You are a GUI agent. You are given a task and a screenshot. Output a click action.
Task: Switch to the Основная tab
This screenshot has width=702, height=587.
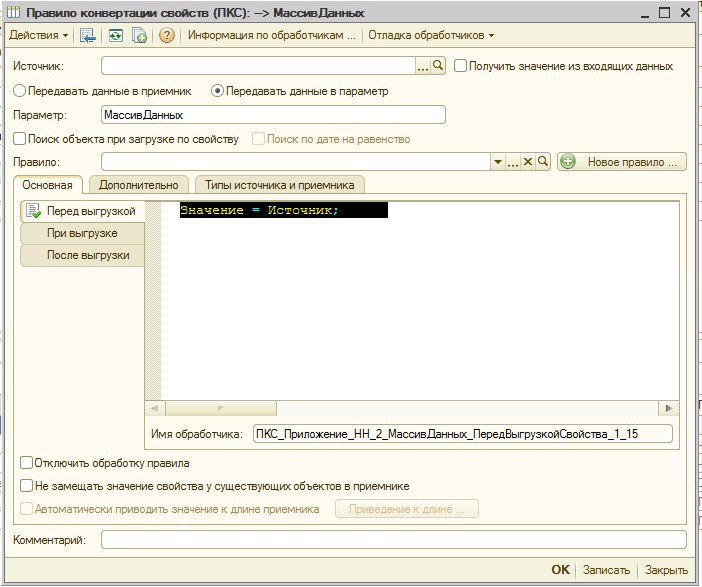coord(48,185)
